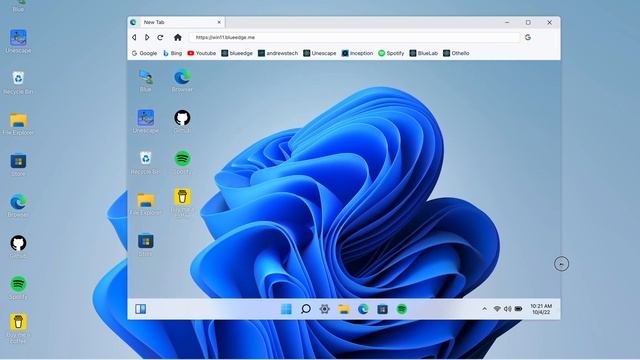
Task: Click the battery icon in the system tray
Action: coord(518,309)
